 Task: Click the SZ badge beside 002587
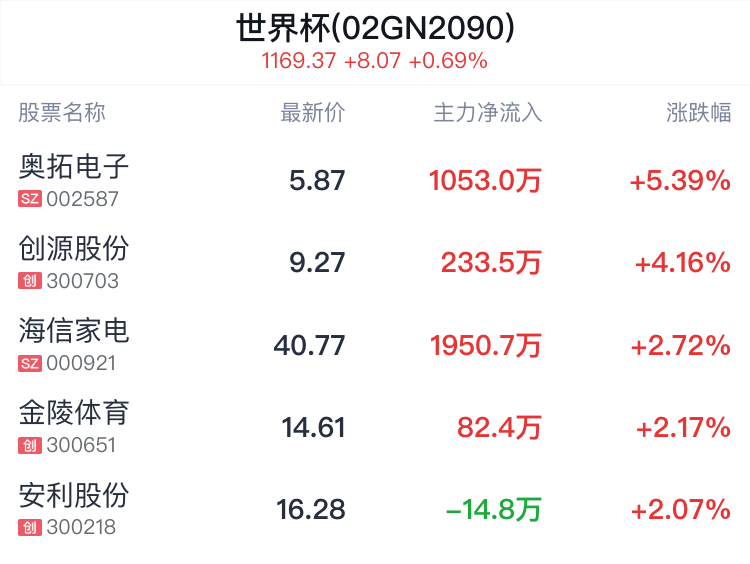pos(30,199)
